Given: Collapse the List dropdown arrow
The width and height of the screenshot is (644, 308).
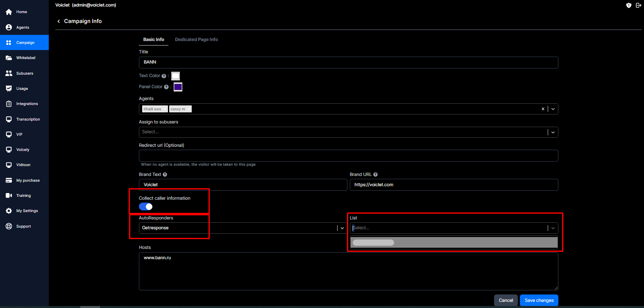Looking at the screenshot, I should tap(553, 228).
